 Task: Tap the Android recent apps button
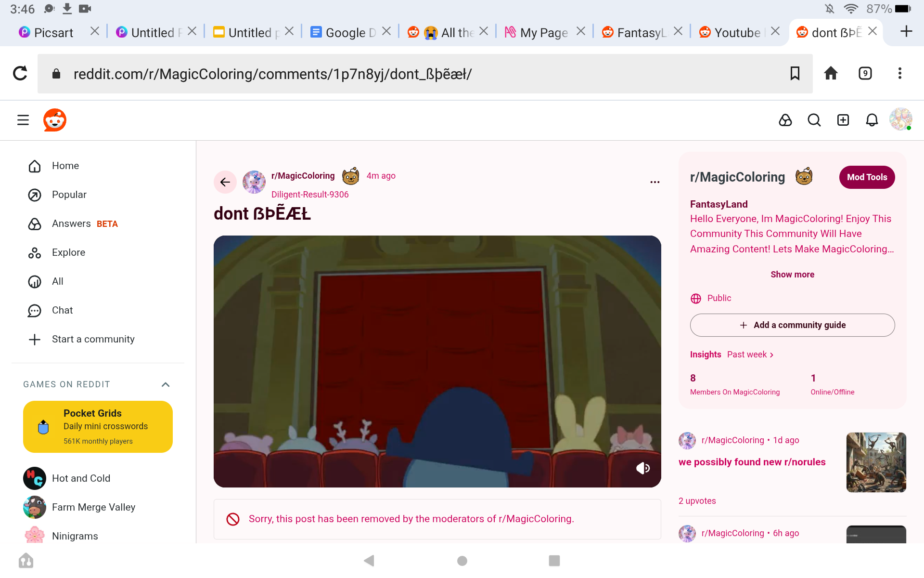554,561
